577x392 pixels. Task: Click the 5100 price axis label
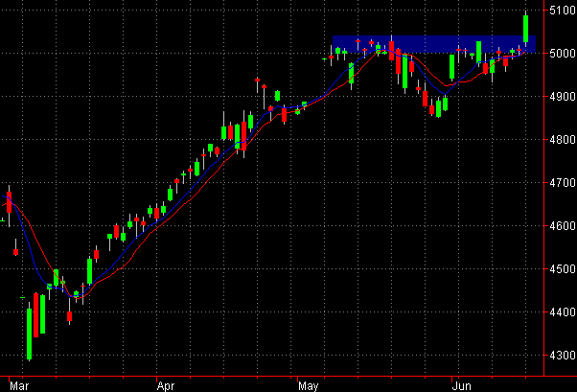(x=563, y=11)
